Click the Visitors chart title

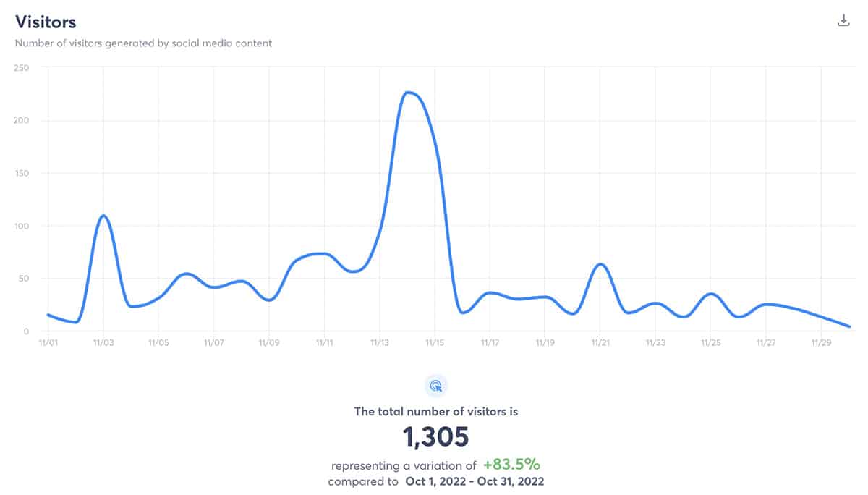click(46, 22)
